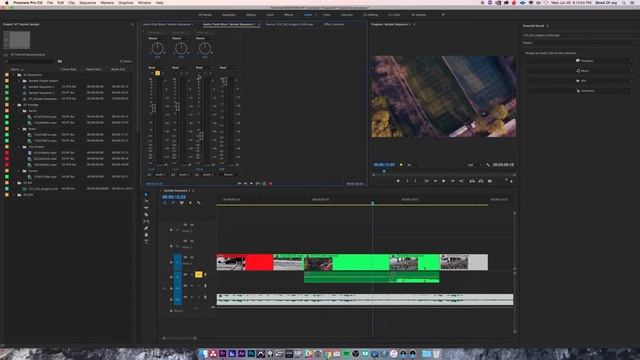Select the Track Select Forward tool
The width and height of the screenshot is (640, 360).
146,201
